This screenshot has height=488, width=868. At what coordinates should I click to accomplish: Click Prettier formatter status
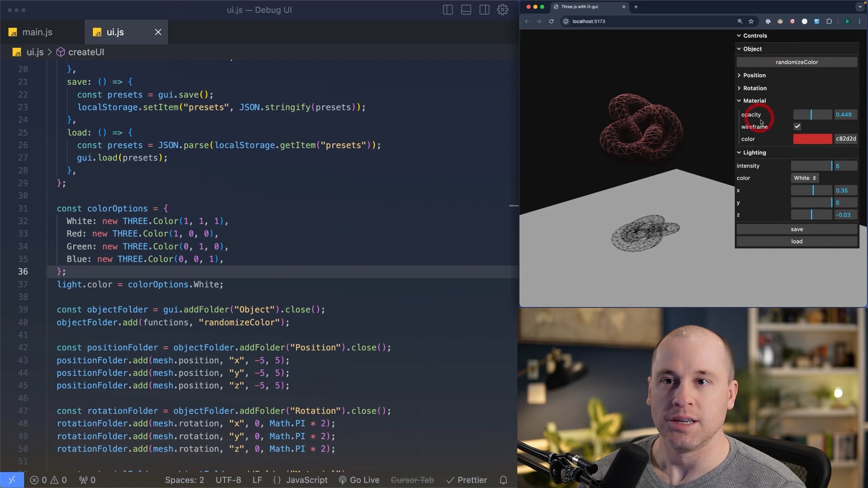coord(467,480)
